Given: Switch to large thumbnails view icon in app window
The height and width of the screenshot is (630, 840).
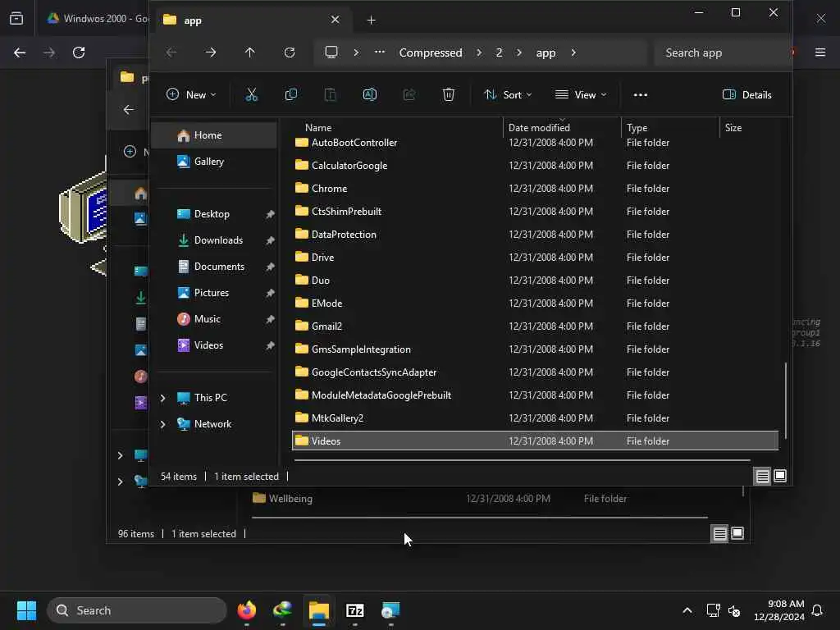Looking at the screenshot, I should point(780,477).
